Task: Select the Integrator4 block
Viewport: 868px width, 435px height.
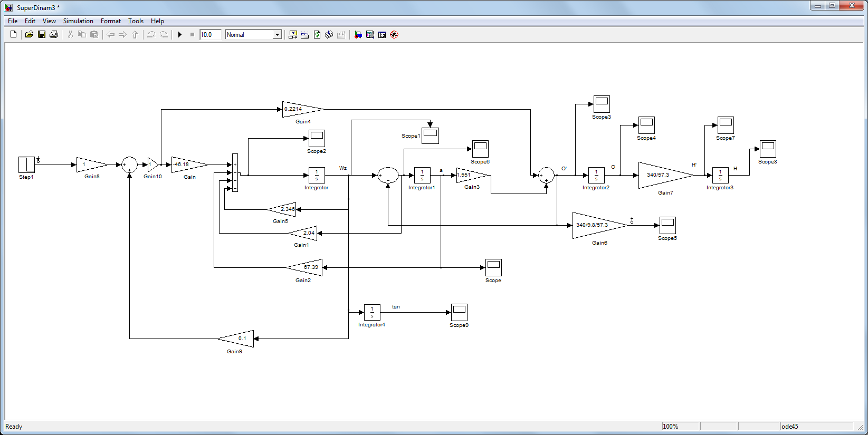Action: point(372,312)
